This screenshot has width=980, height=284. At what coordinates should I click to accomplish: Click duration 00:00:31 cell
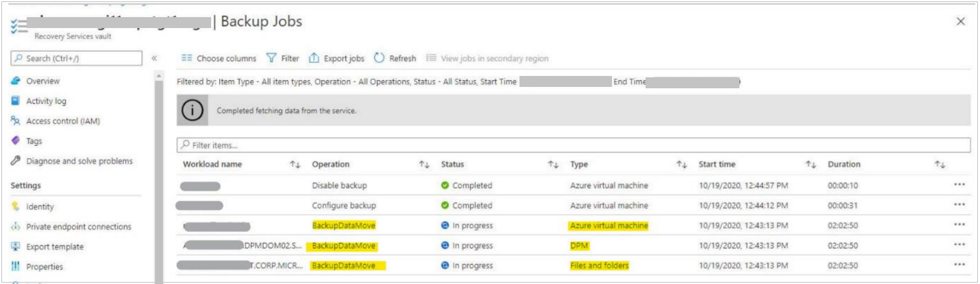[842, 205]
